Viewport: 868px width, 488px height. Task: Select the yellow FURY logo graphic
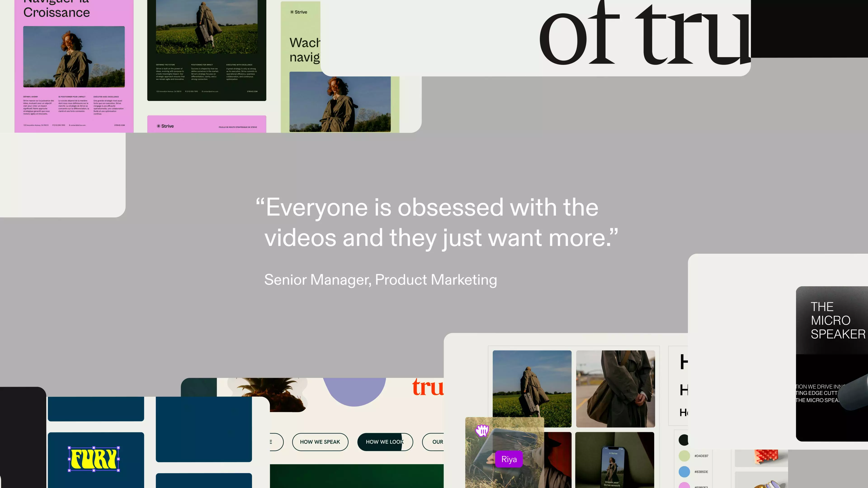(x=94, y=459)
